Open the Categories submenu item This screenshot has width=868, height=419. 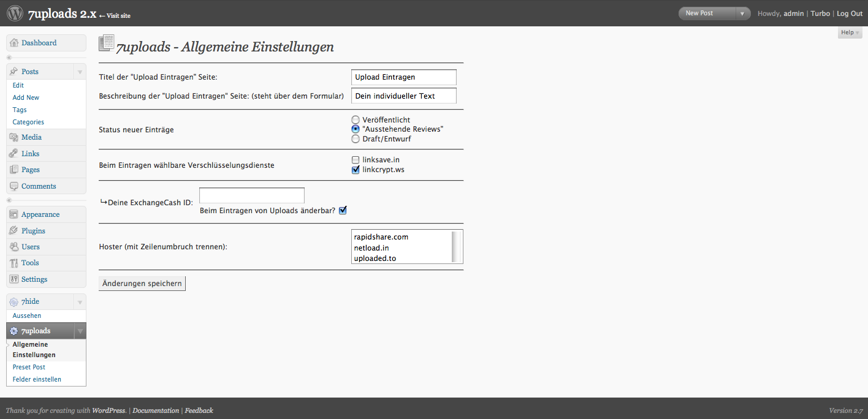[x=28, y=122]
